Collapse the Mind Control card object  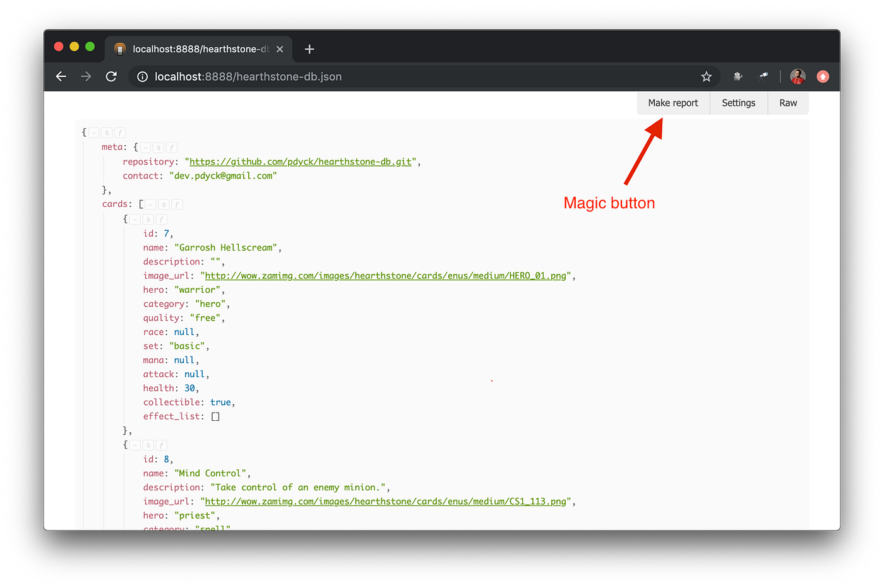tap(135, 445)
